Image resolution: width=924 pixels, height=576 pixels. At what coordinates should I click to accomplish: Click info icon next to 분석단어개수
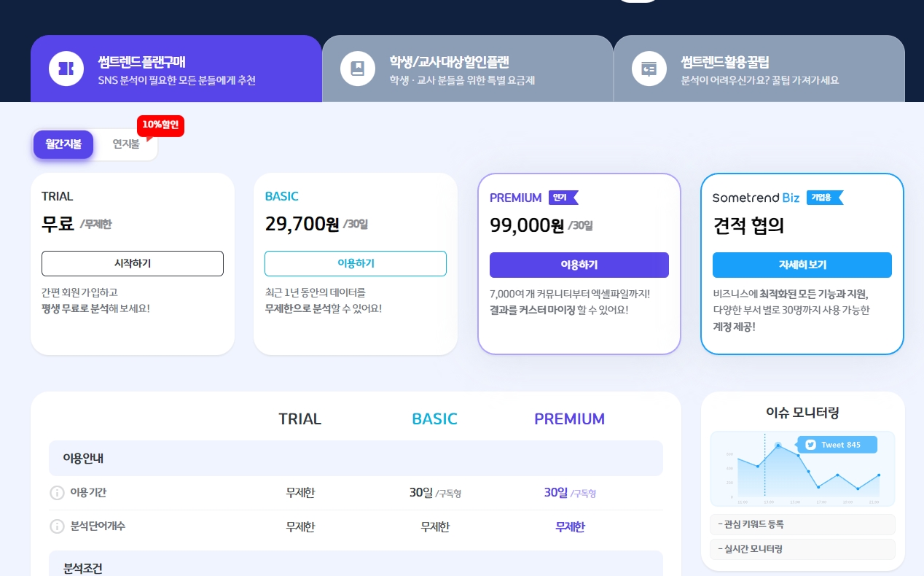click(x=57, y=526)
